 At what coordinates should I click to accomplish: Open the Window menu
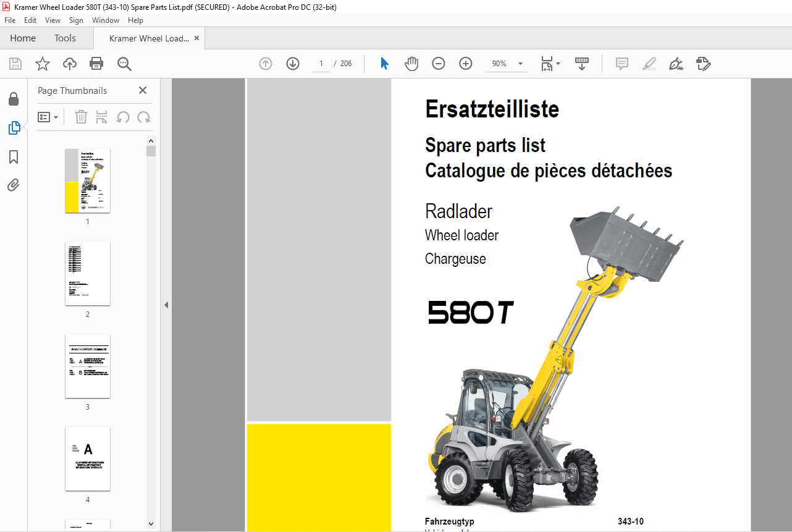point(106,20)
